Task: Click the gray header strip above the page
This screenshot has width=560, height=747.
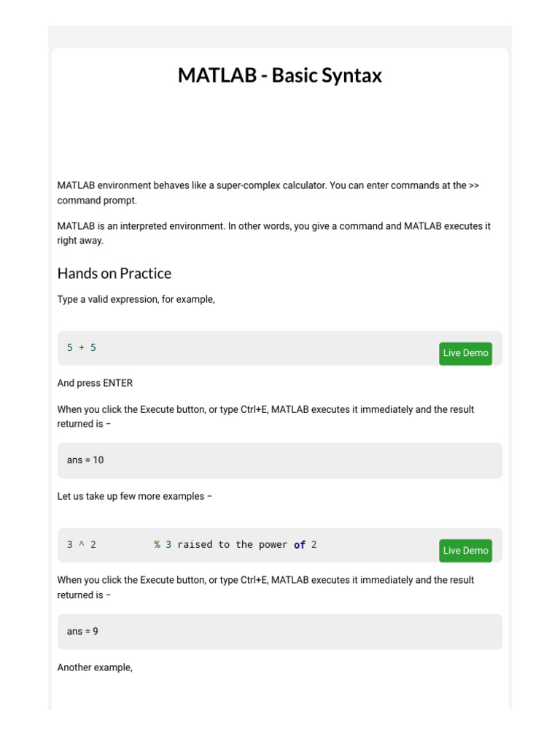Action: [x=280, y=36]
